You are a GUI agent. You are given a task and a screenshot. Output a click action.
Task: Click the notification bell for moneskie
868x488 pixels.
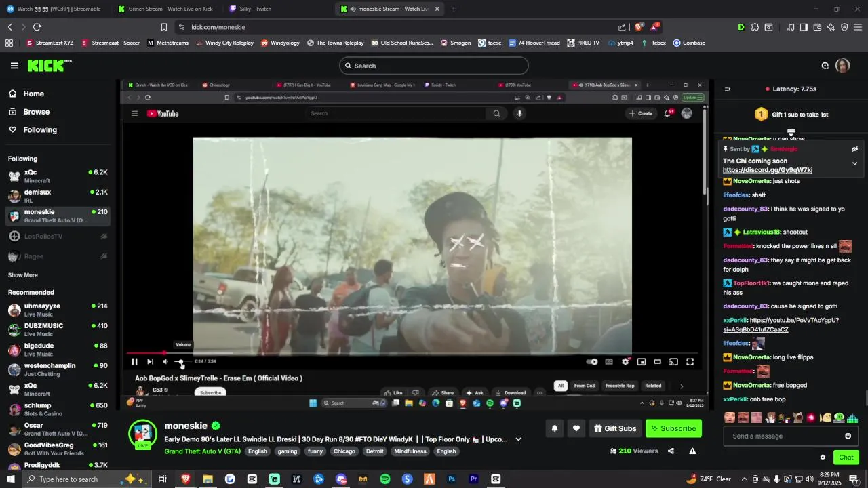click(555, 428)
